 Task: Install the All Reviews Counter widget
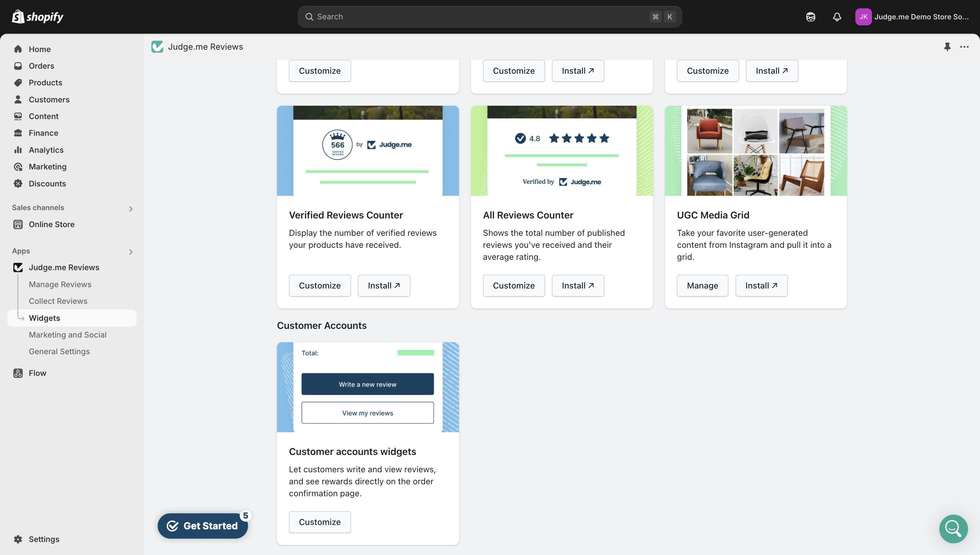tap(578, 286)
